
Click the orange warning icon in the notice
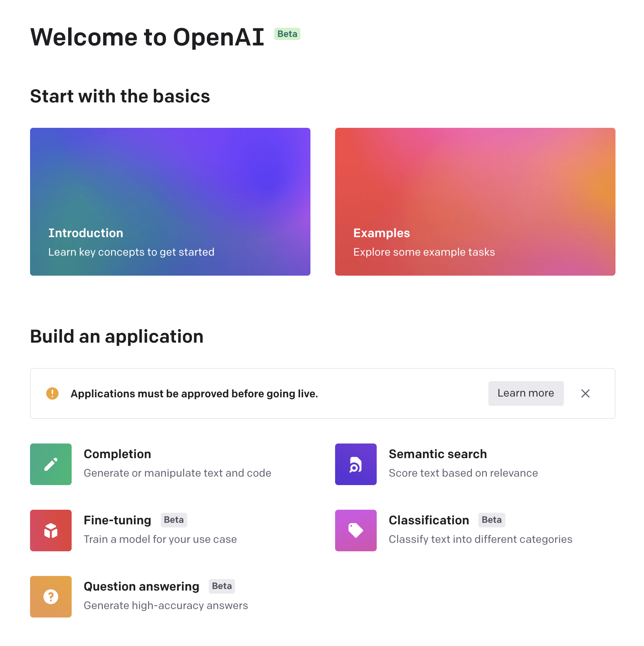(x=52, y=393)
